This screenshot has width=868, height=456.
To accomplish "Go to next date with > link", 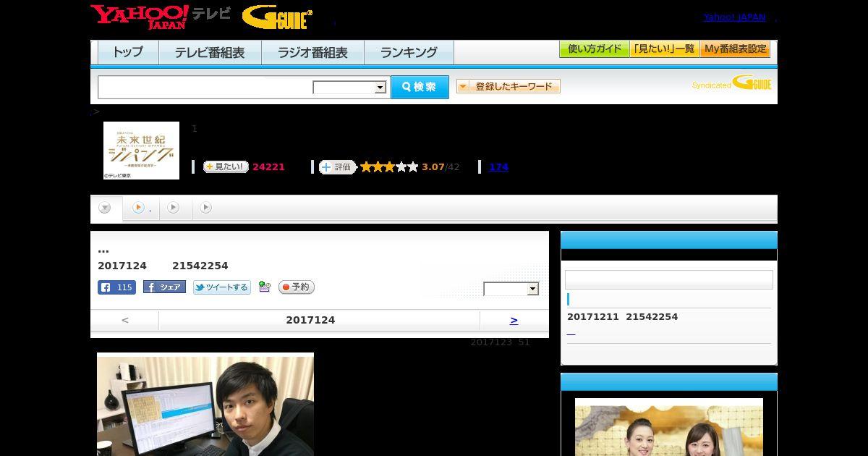I will tap(514, 320).
